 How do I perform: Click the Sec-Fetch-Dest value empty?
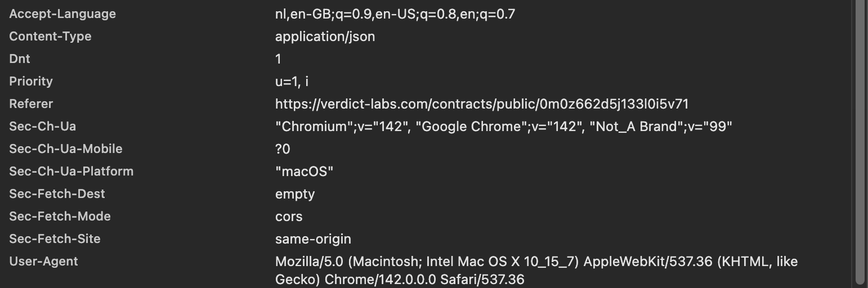point(295,194)
